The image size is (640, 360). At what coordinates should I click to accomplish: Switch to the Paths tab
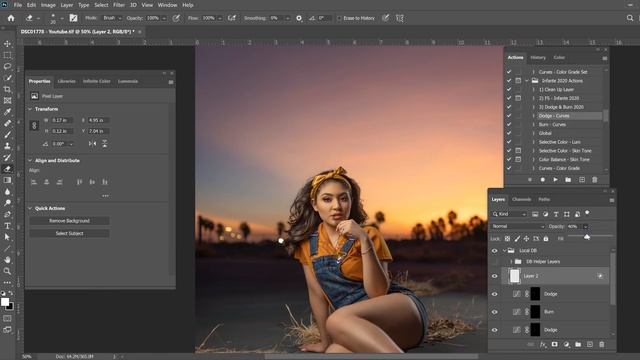(544, 200)
